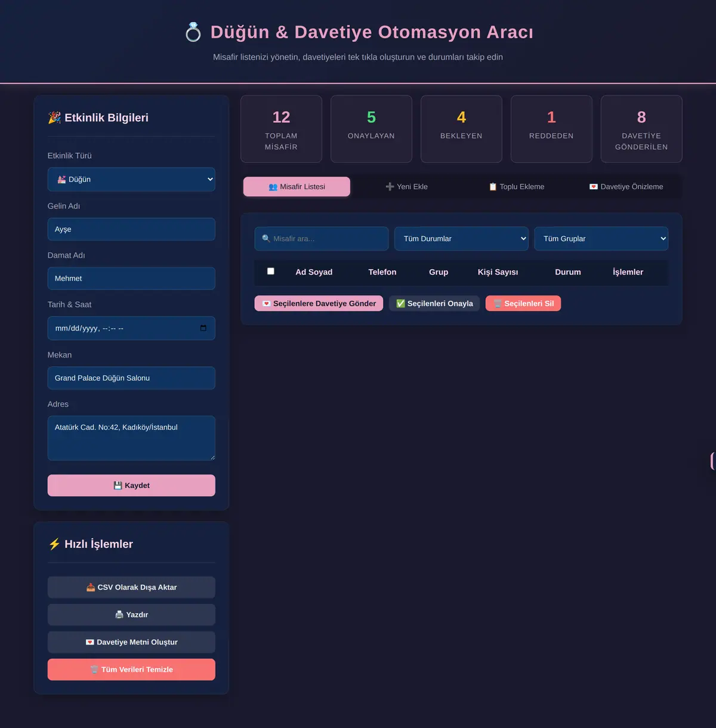Click the trash icon on Tüm Verileri Temizle
The width and height of the screenshot is (716, 728).
94,670
